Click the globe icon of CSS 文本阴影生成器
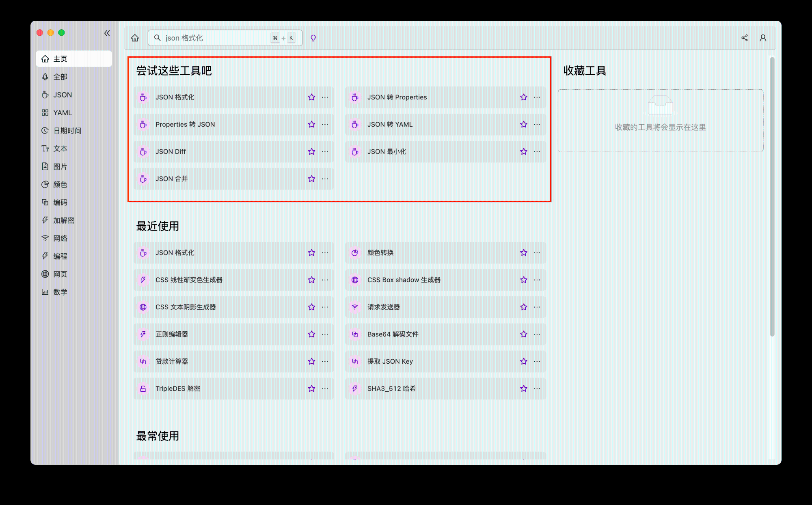 coord(143,307)
